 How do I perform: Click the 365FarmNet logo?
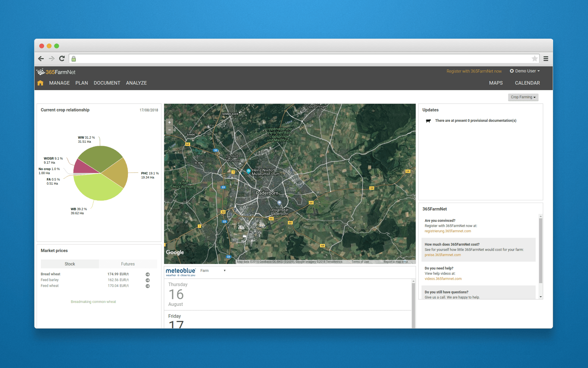click(x=56, y=72)
